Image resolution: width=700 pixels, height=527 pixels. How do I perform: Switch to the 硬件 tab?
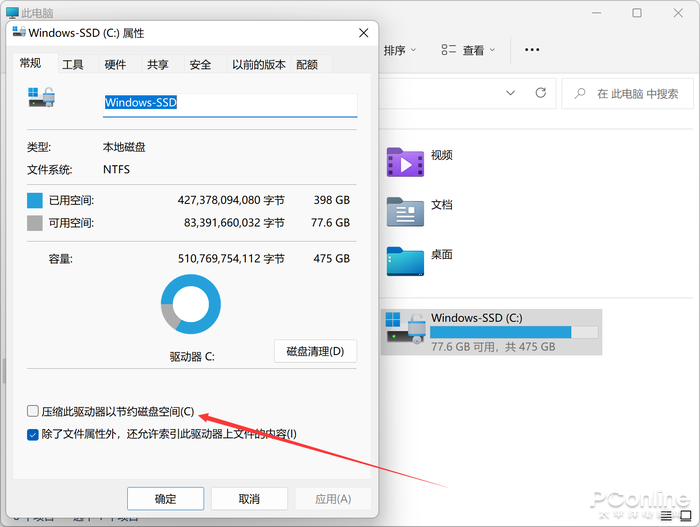pyautogui.click(x=115, y=65)
